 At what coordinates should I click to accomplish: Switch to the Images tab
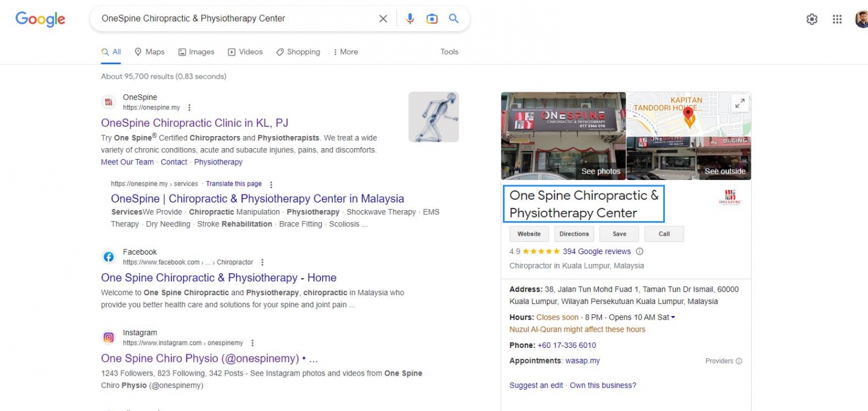[x=196, y=52]
